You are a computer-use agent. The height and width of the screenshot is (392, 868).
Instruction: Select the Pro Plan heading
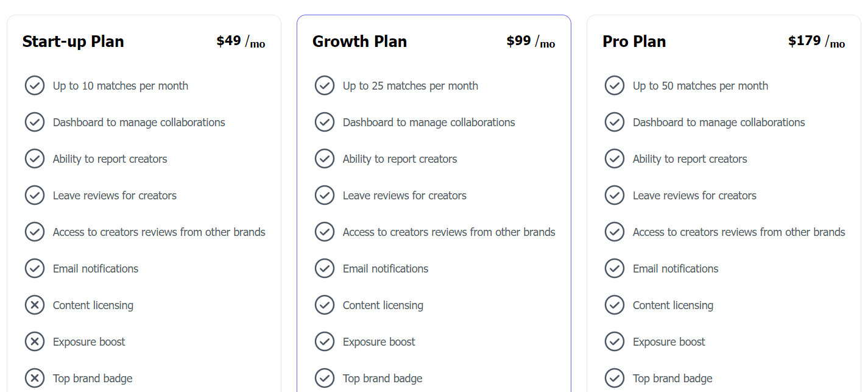[x=634, y=41]
